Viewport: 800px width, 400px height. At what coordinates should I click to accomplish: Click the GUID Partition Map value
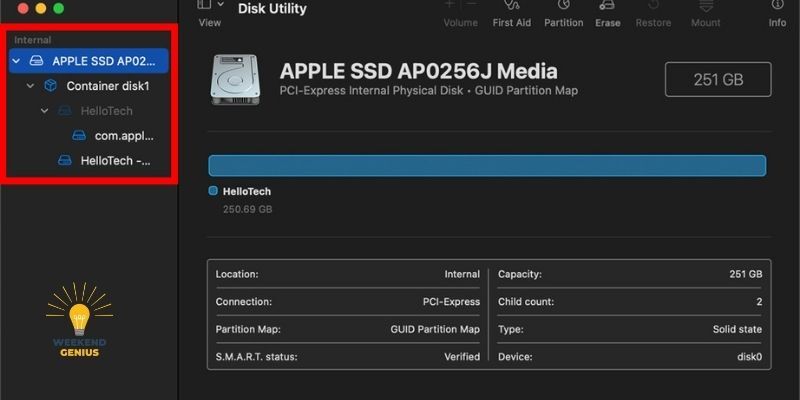point(435,330)
